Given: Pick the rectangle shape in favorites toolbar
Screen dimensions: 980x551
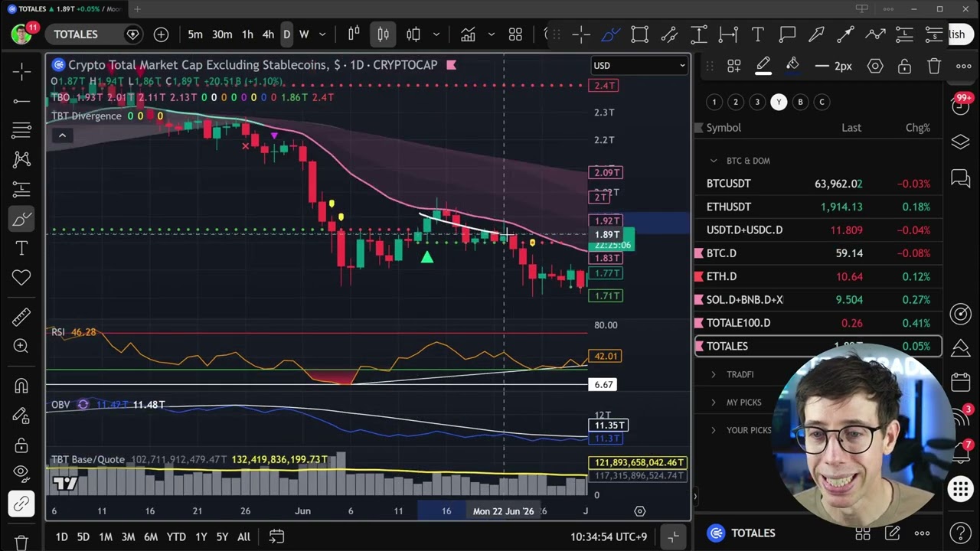Looking at the screenshot, I should (x=639, y=34).
